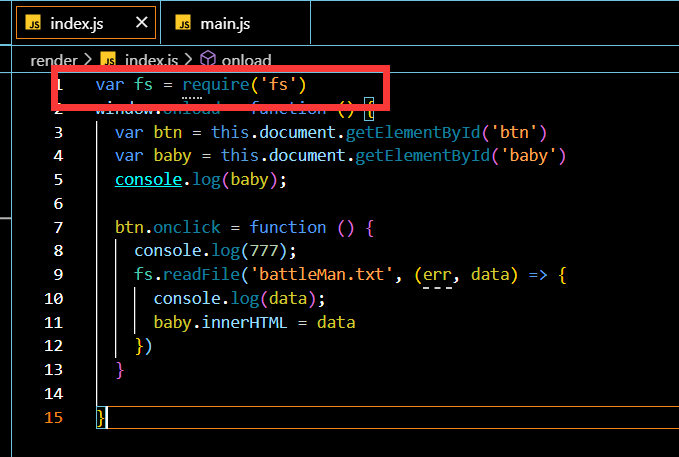The image size is (679, 457).
Task: Click the require keyword on line 1
Action: point(216,84)
